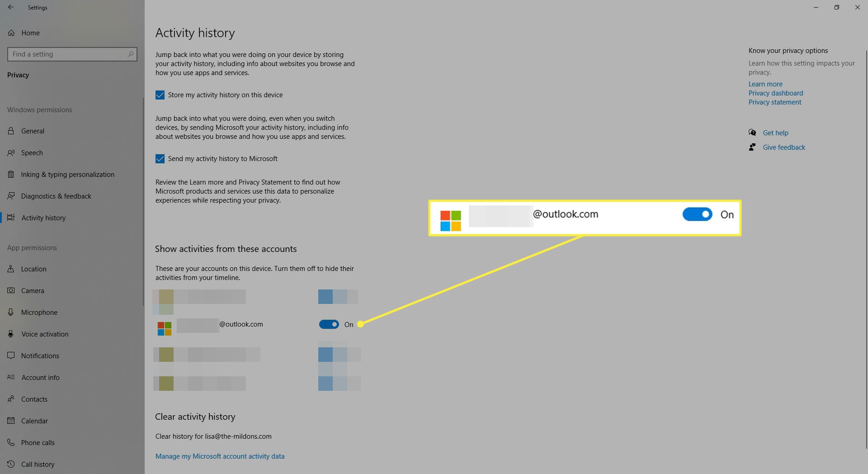This screenshot has width=868, height=474.
Task: Click the Get help chat icon
Action: coord(752,133)
